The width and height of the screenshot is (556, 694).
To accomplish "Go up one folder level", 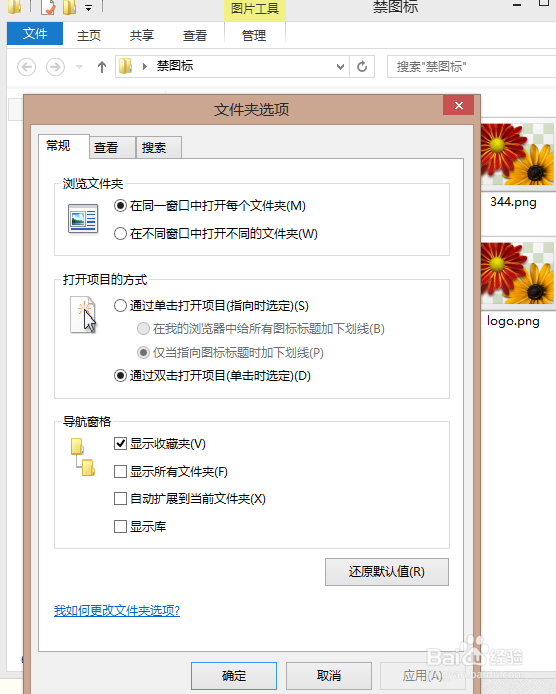I will (x=102, y=67).
